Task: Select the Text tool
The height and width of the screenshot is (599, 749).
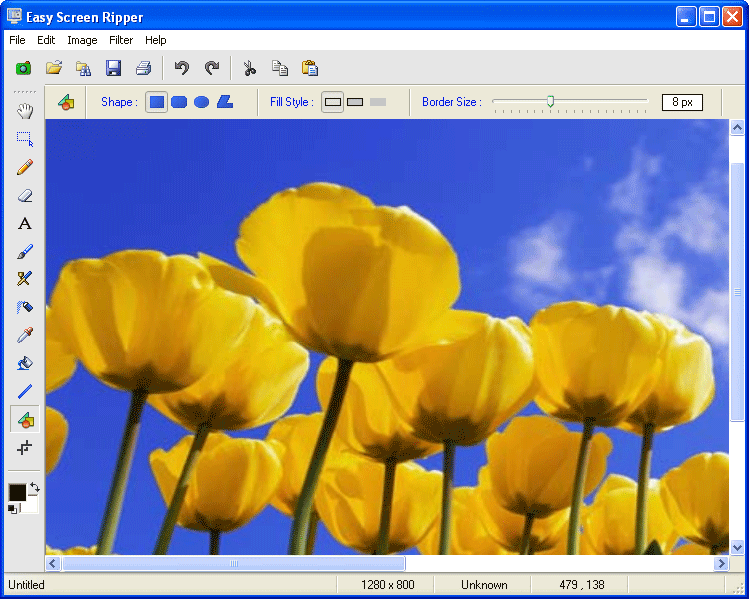Action: coord(25,223)
